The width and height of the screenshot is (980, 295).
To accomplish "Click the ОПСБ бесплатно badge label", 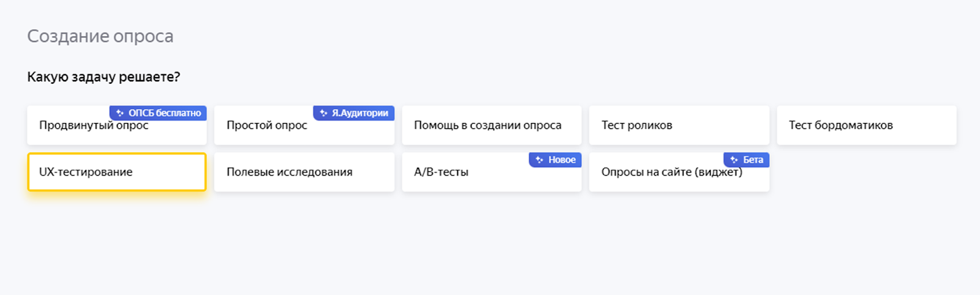I will coord(164,113).
